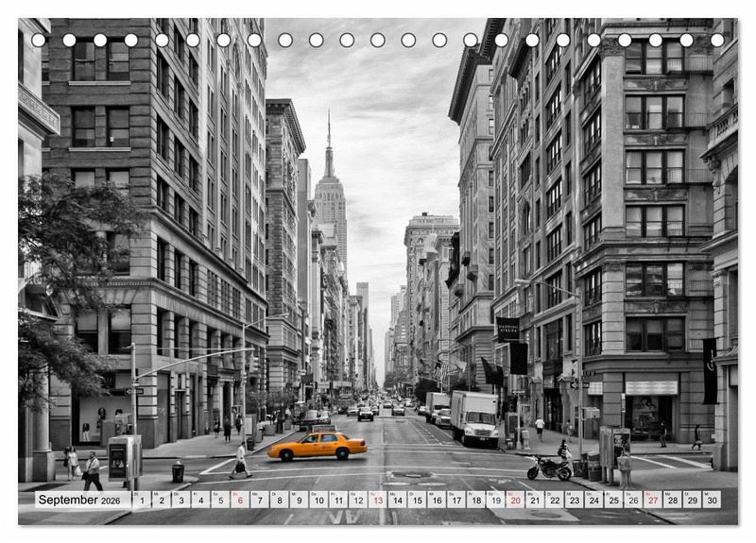Click Sunday 20 in the date strip

tap(514, 500)
